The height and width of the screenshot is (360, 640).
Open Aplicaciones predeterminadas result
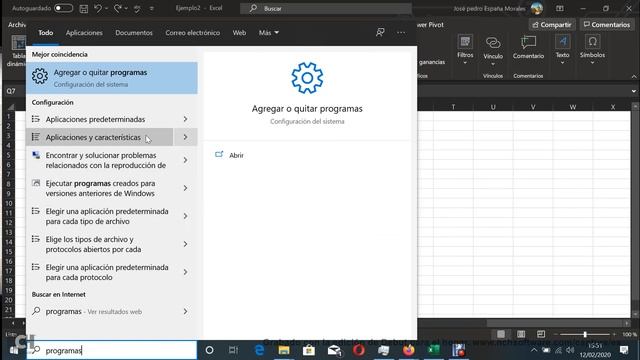click(x=100, y=119)
